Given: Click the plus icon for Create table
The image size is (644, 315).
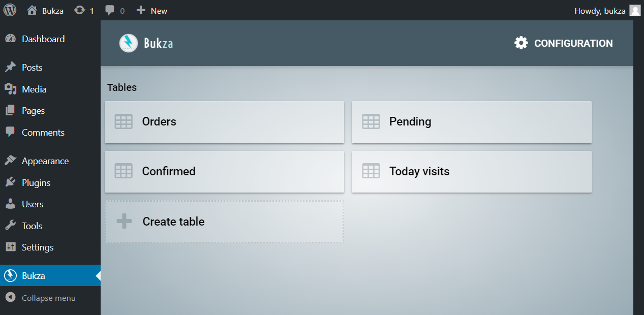Looking at the screenshot, I should (124, 222).
